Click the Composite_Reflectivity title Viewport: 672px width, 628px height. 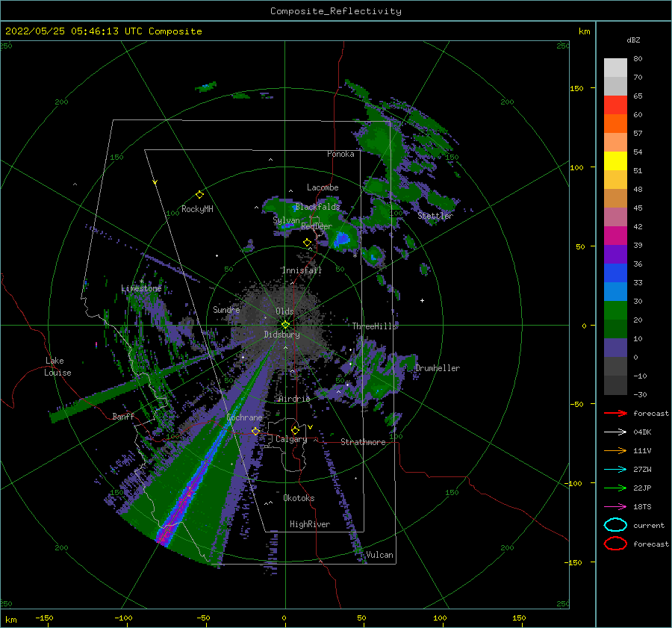[336, 11]
